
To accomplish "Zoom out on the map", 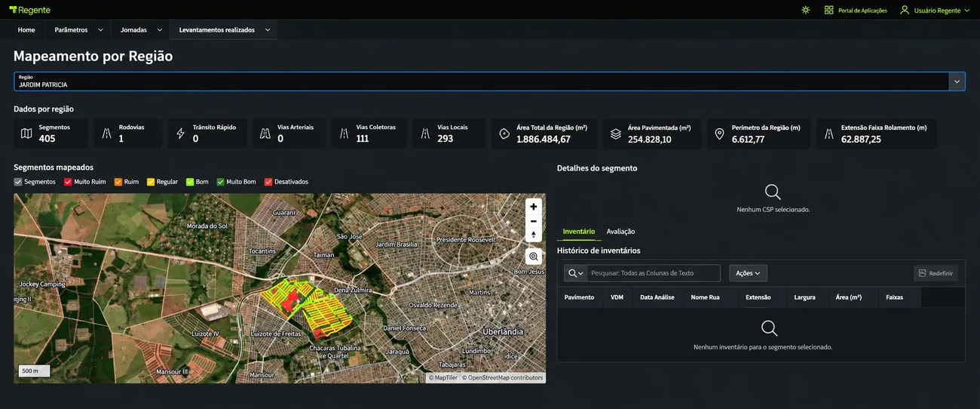I will click(534, 221).
